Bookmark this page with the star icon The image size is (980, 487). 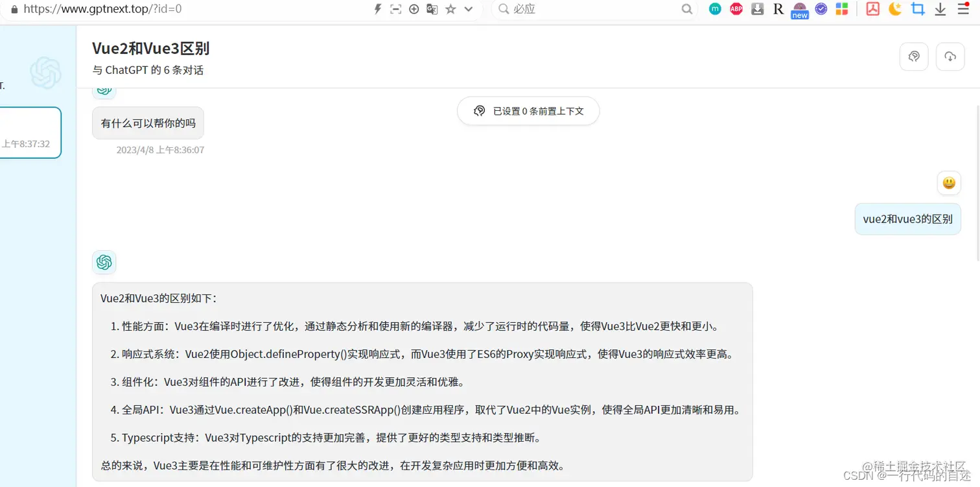click(450, 9)
